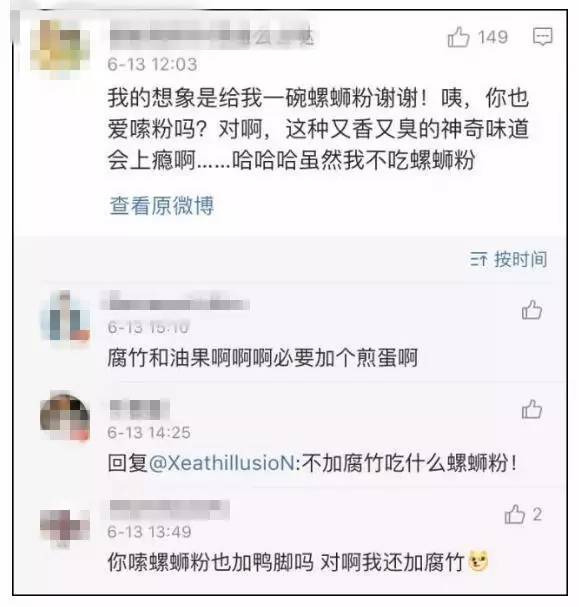Open avatar of 6-13 13:49 commenter

click(65, 526)
